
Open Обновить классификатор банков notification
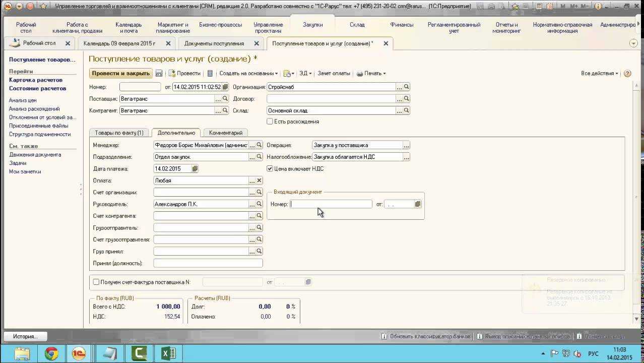426,336
